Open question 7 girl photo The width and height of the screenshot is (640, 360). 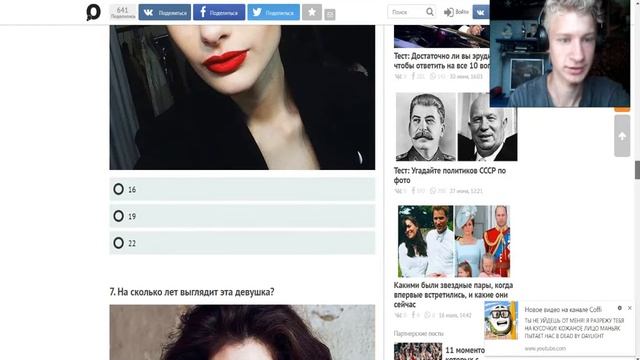click(242, 332)
